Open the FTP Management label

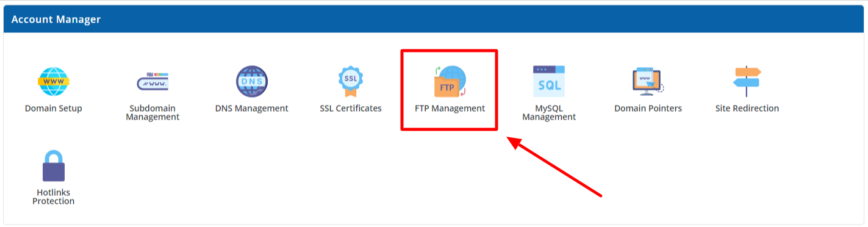[450, 109]
